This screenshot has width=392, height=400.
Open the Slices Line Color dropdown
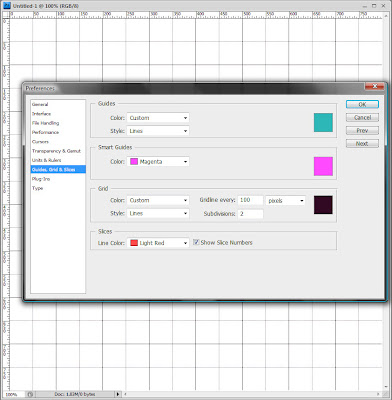[x=158, y=243]
